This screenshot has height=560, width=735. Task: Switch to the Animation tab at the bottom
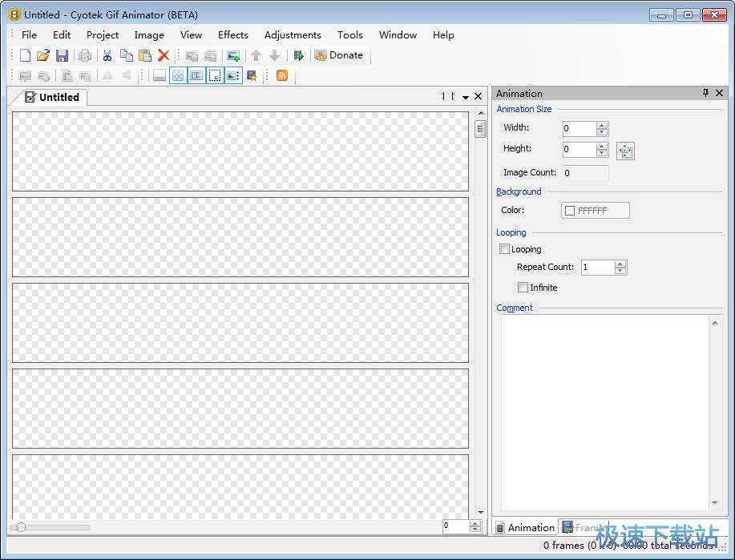[524, 527]
